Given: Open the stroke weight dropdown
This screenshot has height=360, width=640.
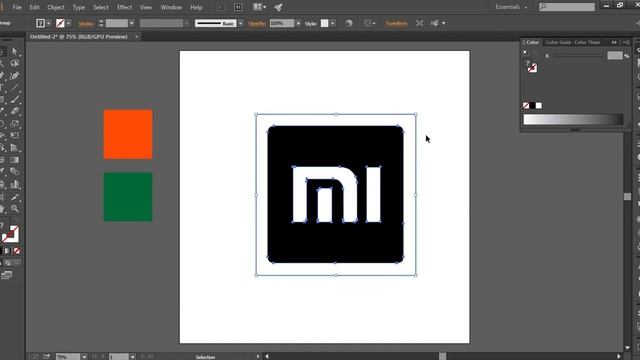Looking at the screenshot, I should pyautogui.click(x=131, y=23).
